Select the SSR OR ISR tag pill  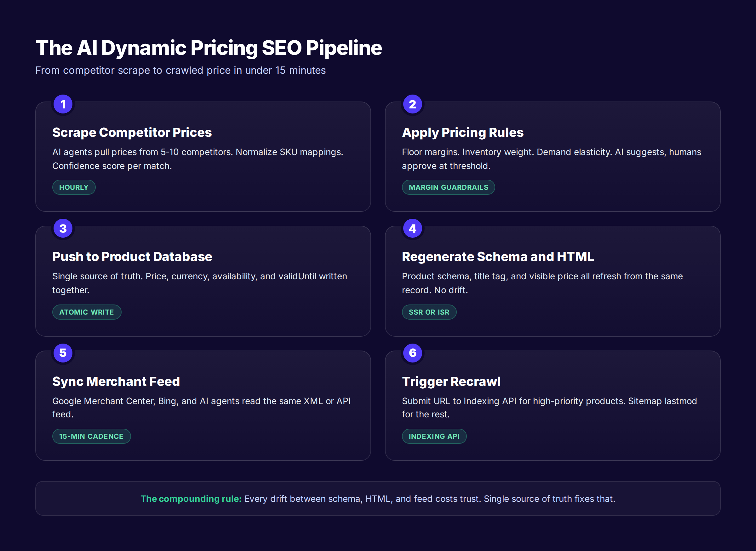[x=429, y=312]
